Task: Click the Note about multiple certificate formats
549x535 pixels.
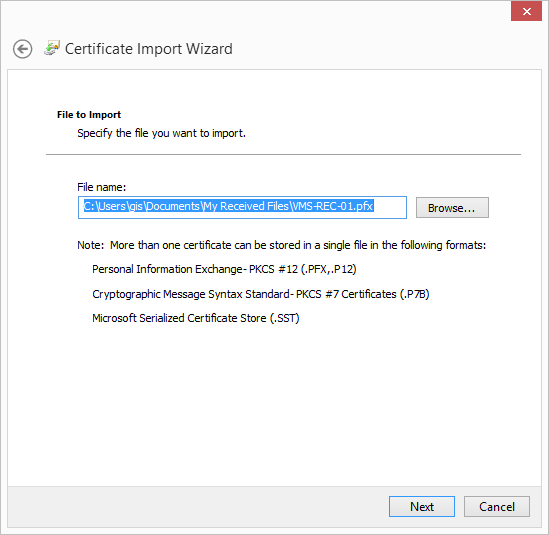Action: (282, 245)
